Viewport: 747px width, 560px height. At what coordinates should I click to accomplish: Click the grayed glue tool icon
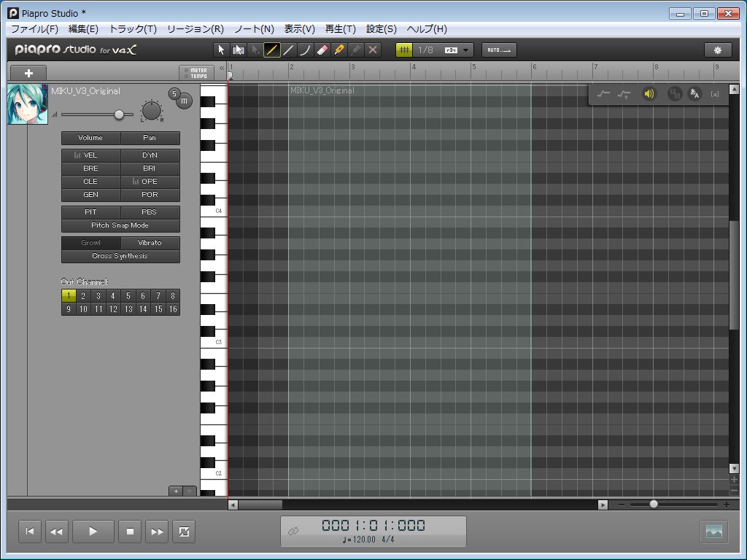tap(356, 50)
